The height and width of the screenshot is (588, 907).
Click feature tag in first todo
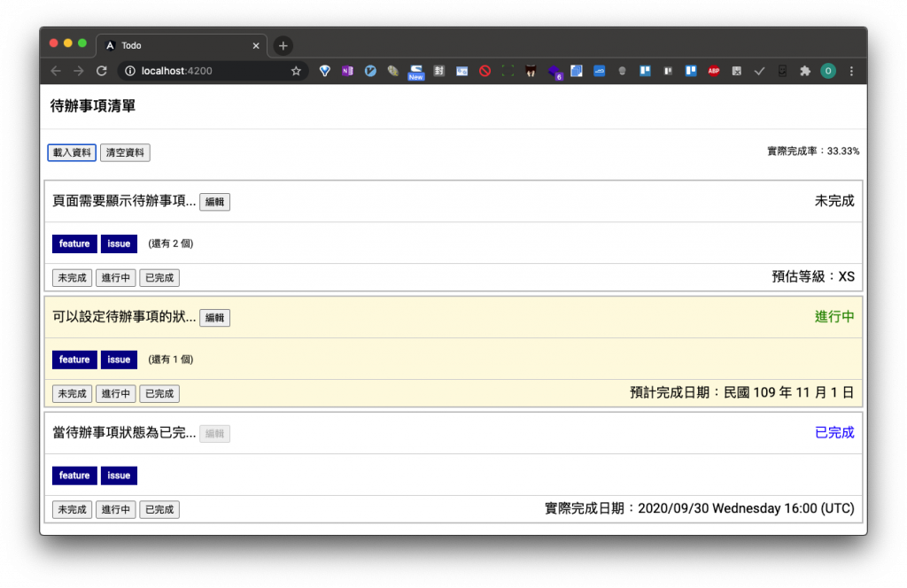[x=74, y=244]
